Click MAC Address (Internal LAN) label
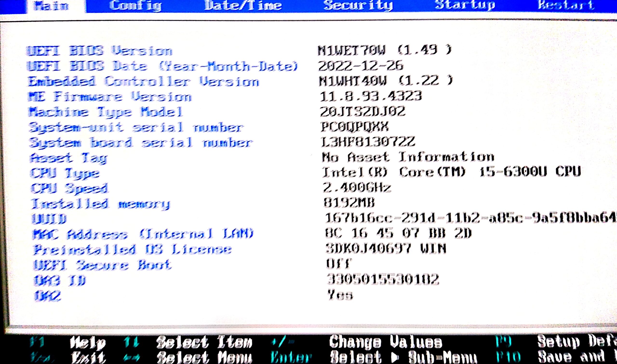Screen dimensions: 617x364 143,234
